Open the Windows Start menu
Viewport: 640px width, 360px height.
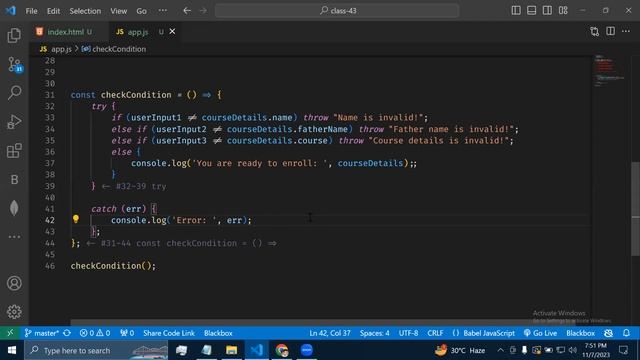click(x=12, y=350)
